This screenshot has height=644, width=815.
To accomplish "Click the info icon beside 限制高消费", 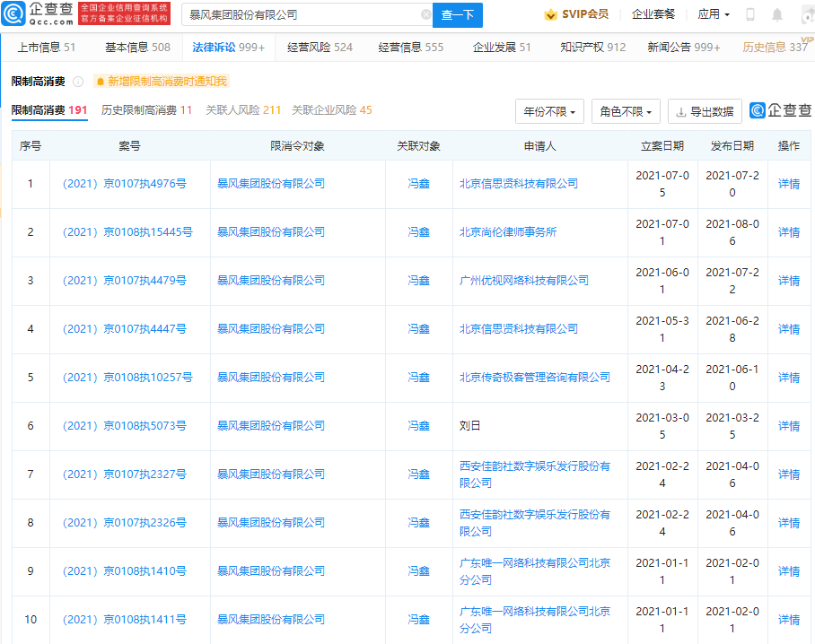I will (78, 82).
